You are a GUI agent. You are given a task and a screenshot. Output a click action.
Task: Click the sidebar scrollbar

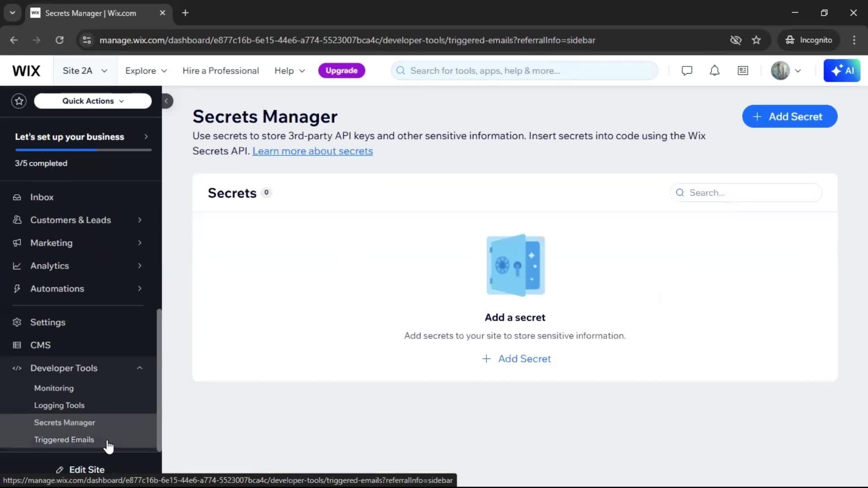[159, 380]
